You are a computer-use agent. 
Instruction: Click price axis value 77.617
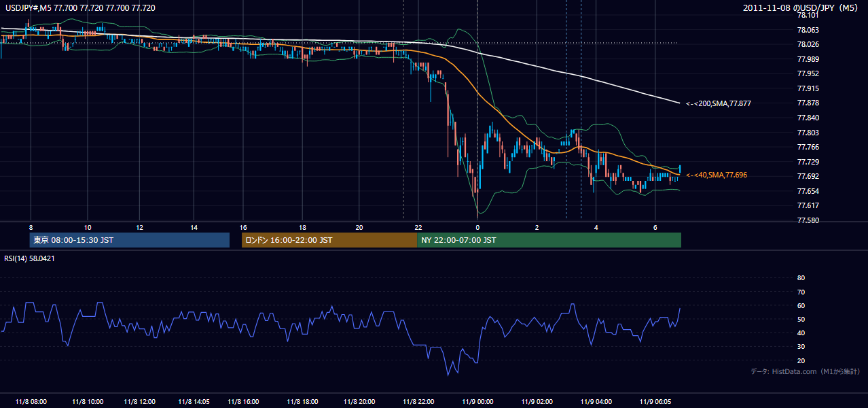[x=808, y=205]
